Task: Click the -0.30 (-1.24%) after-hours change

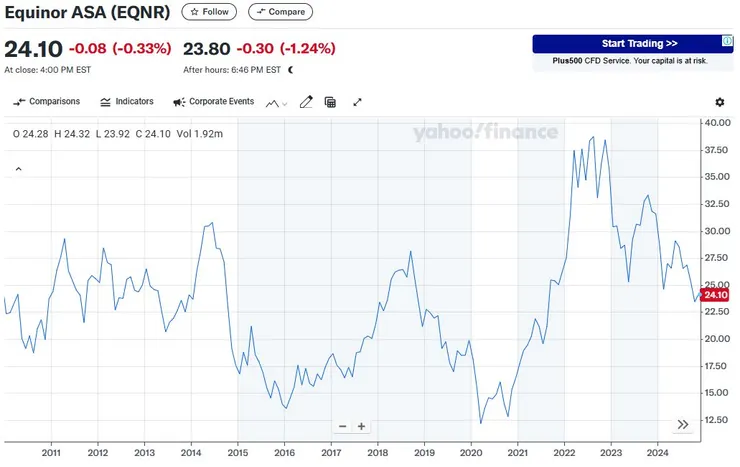Action: (286, 49)
